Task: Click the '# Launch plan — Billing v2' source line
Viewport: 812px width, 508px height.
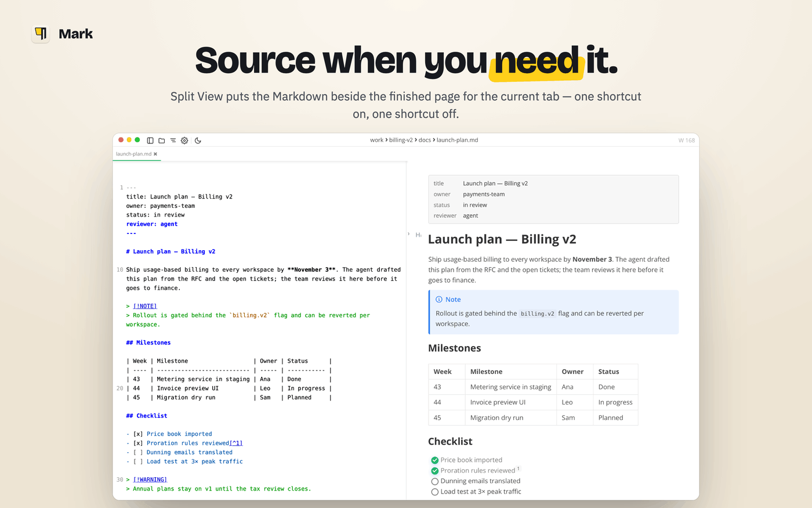Action: [171, 251]
